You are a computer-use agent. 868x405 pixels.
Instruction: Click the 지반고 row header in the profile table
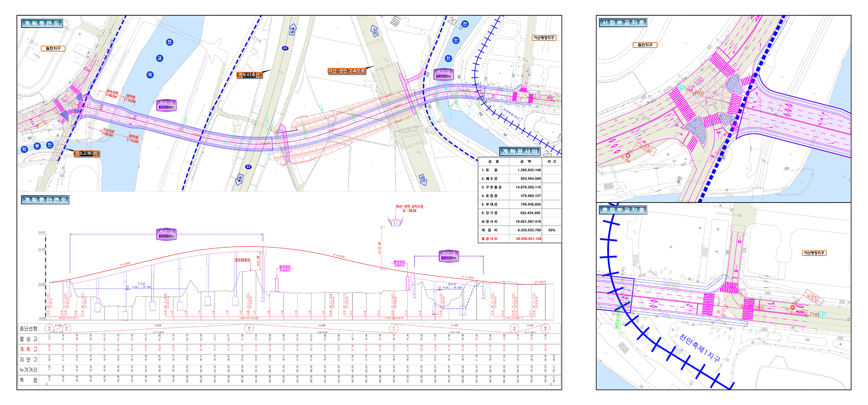[28, 359]
